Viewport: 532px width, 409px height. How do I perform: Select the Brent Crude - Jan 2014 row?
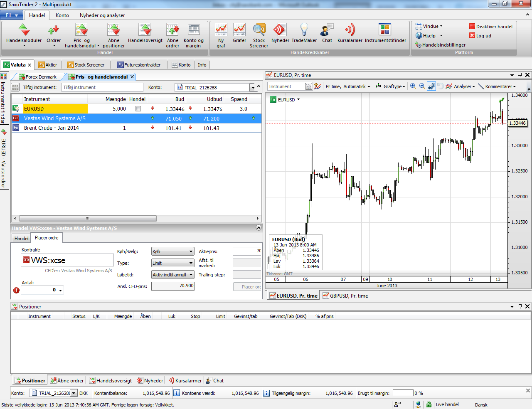pos(136,128)
